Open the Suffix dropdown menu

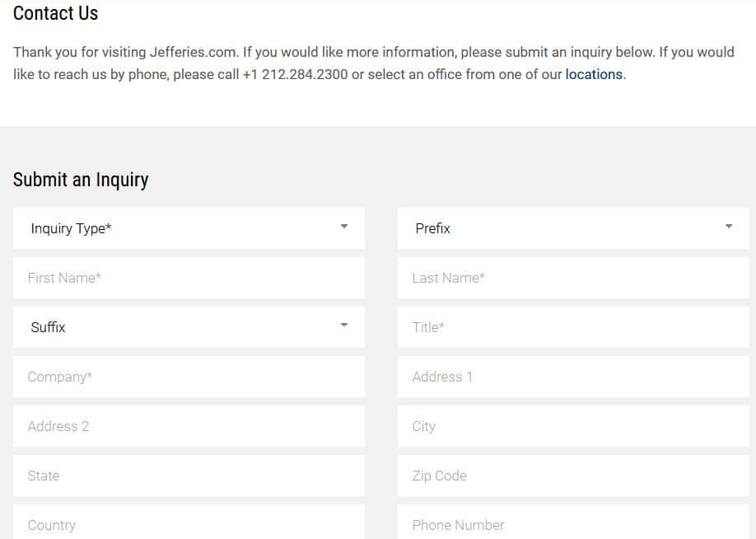tap(188, 327)
